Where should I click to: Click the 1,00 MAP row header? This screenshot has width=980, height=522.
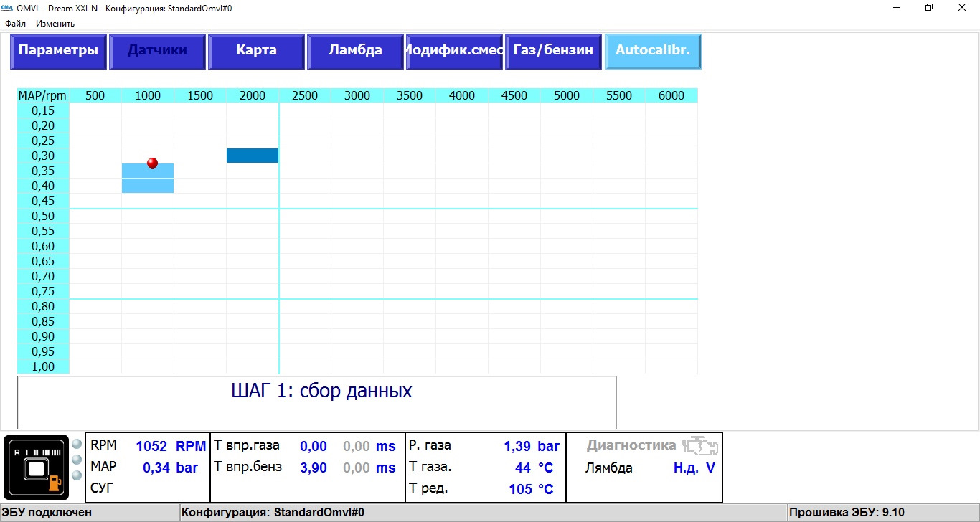tap(43, 366)
